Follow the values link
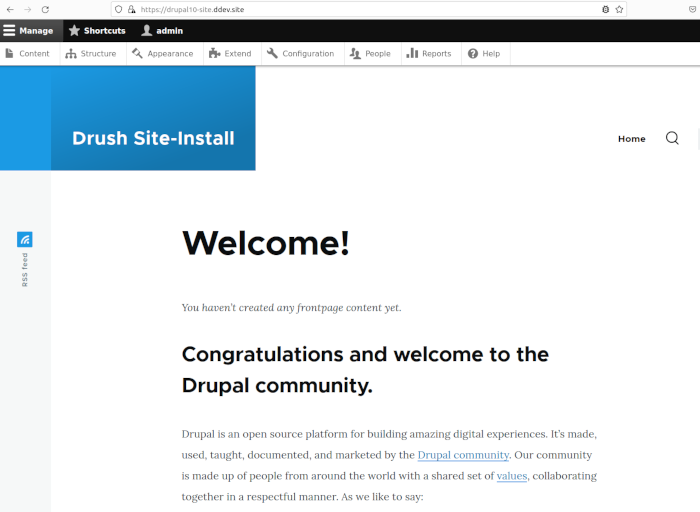 pos(512,476)
